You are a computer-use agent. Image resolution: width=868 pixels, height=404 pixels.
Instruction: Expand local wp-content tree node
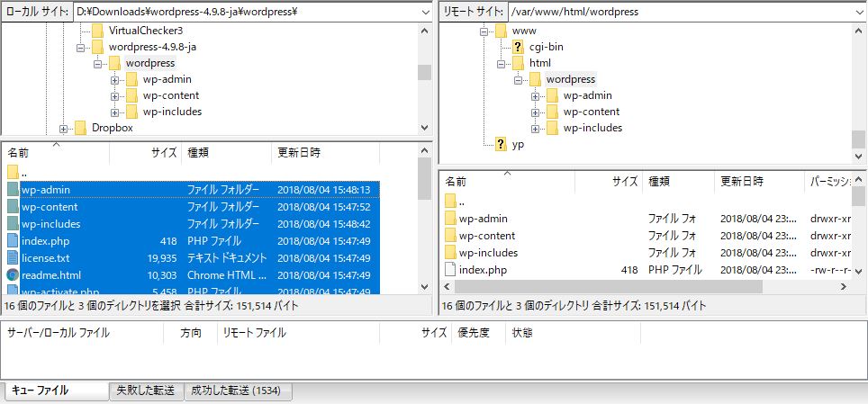114,96
